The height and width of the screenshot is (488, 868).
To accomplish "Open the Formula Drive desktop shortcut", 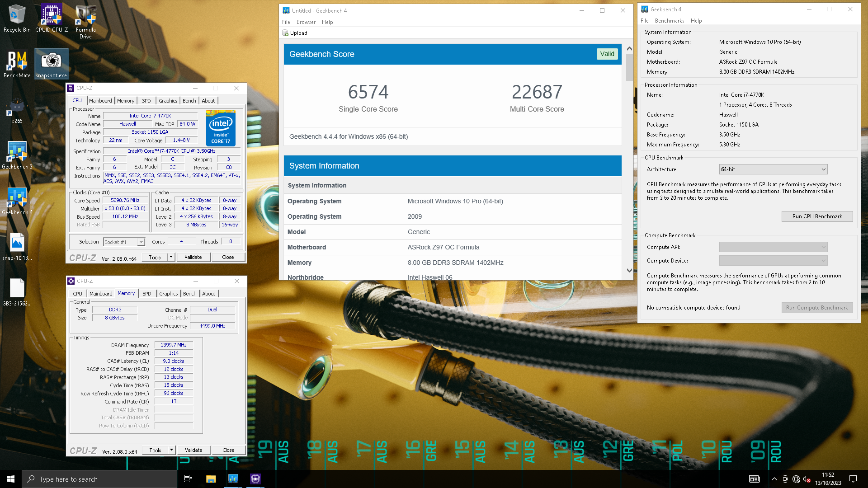I will coord(85,21).
